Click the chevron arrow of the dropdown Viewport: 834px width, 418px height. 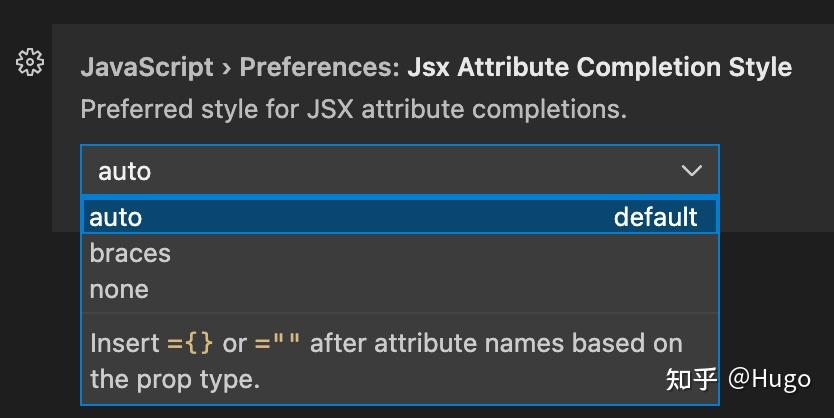click(x=691, y=171)
